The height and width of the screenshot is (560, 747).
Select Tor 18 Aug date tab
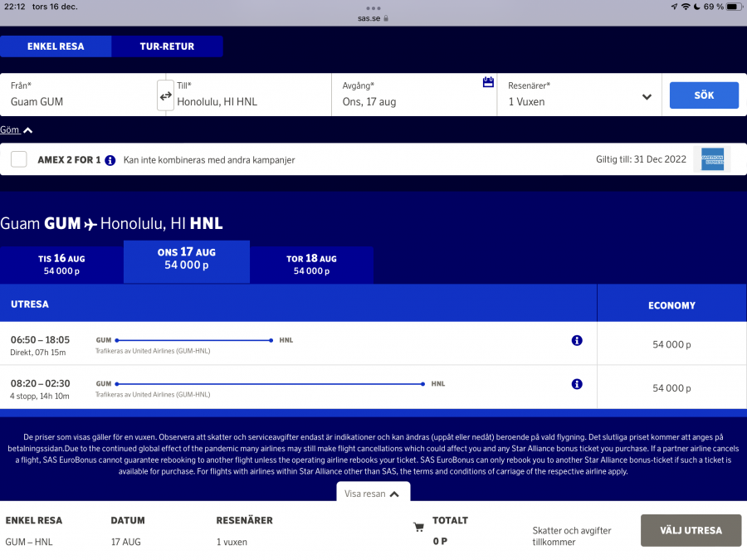311,265
